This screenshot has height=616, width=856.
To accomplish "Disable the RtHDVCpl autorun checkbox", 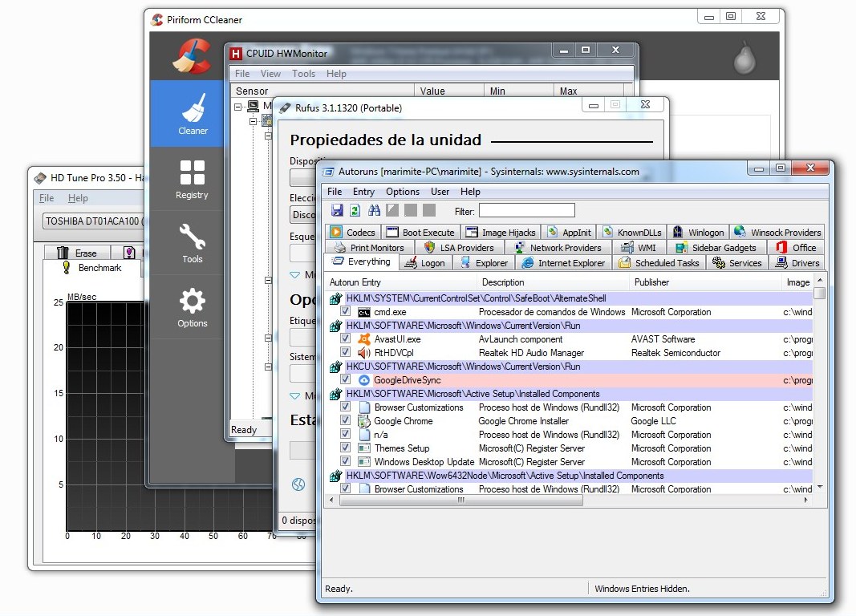I will point(345,352).
